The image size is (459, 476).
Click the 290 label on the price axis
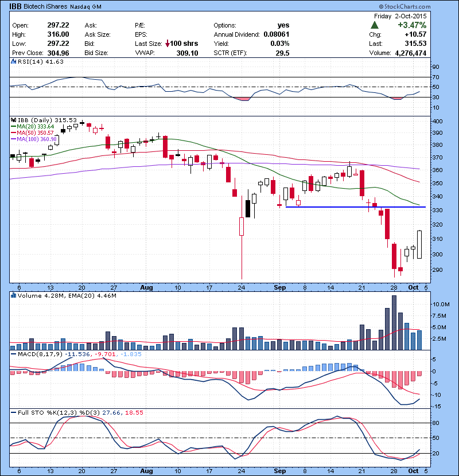tap(437, 270)
